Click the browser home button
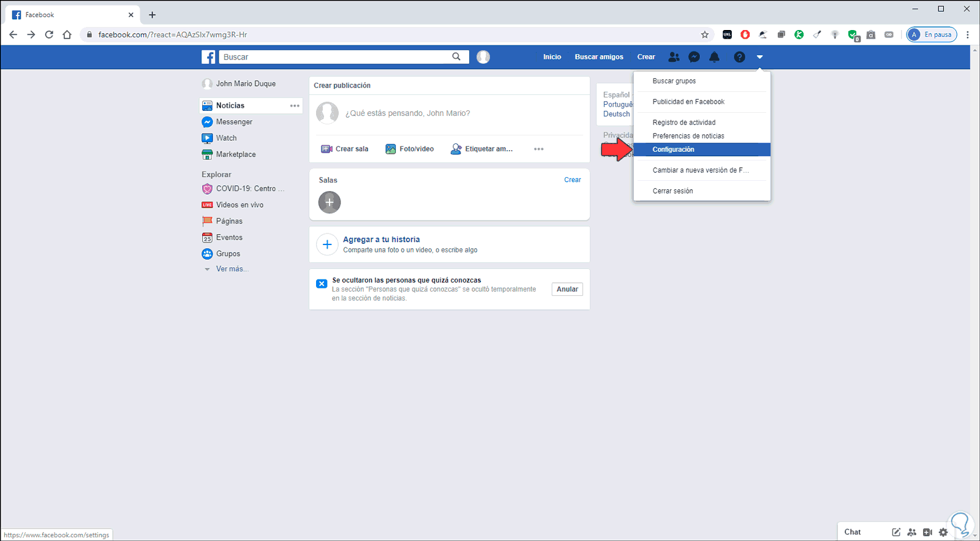Viewport: 980px width, 541px height. point(67,34)
